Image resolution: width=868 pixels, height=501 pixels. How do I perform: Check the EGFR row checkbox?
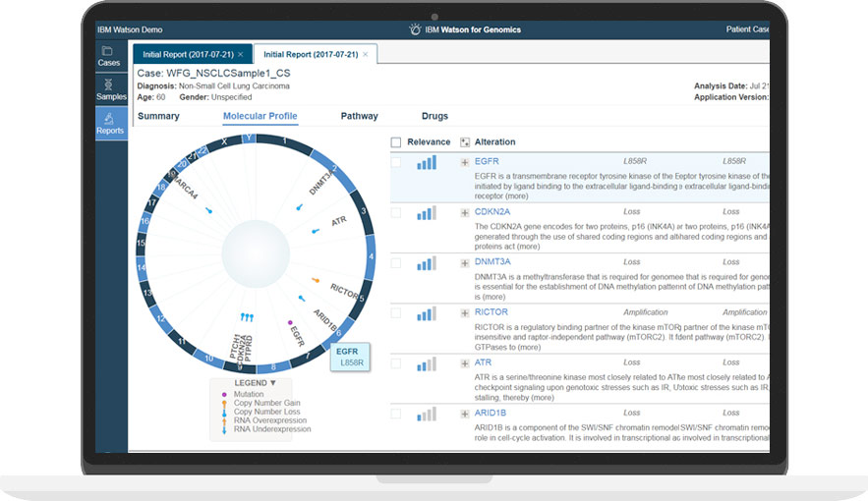click(396, 162)
